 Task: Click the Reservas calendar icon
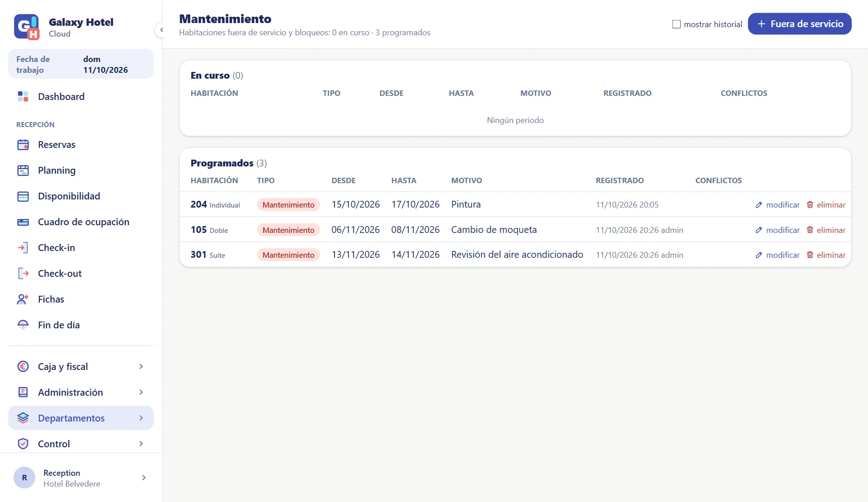tap(23, 145)
